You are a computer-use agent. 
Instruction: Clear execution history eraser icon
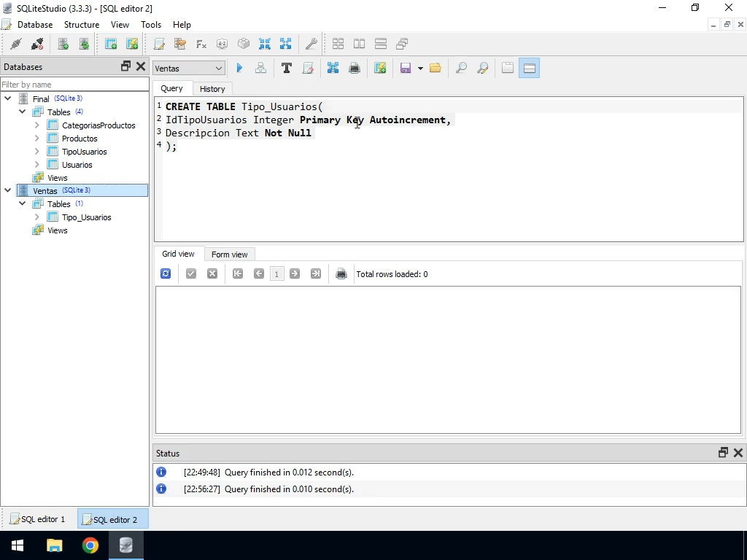[308, 68]
